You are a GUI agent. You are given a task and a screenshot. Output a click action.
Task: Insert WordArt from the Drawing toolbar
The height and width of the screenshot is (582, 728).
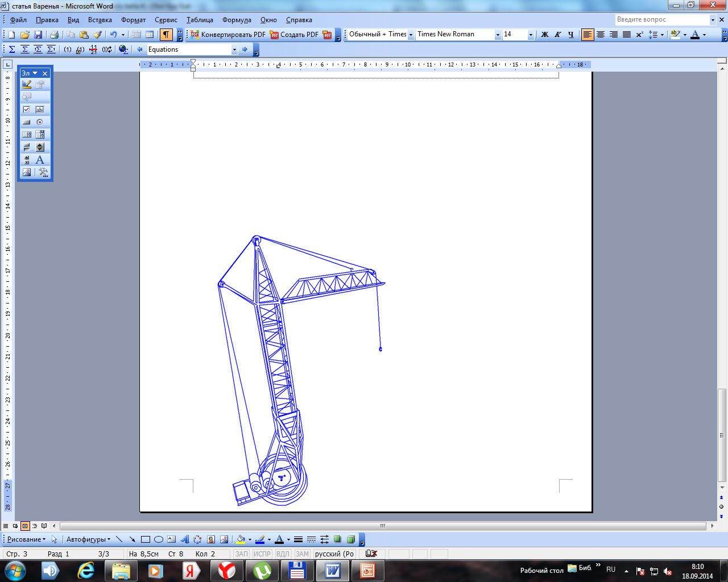pyautogui.click(x=184, y=539)
